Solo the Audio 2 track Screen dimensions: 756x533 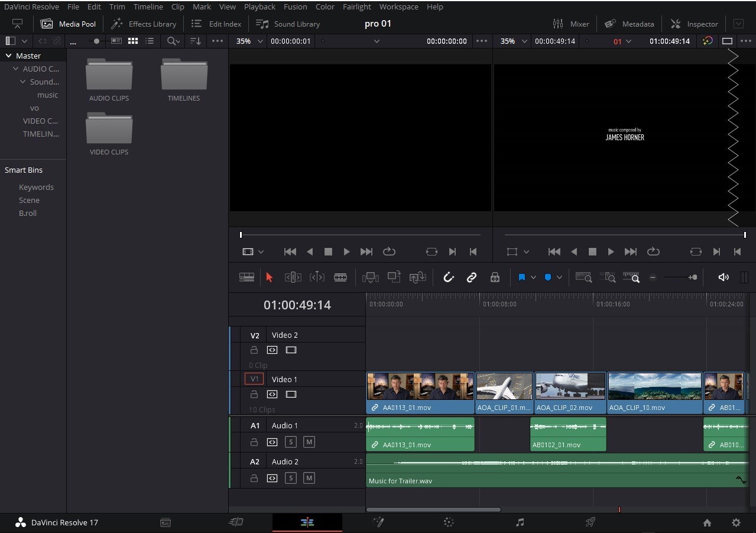(x=291, y=478)
